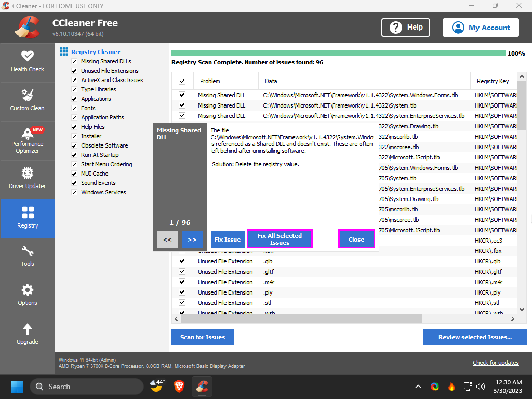Open the volume control tray icon

click(480, 387)
